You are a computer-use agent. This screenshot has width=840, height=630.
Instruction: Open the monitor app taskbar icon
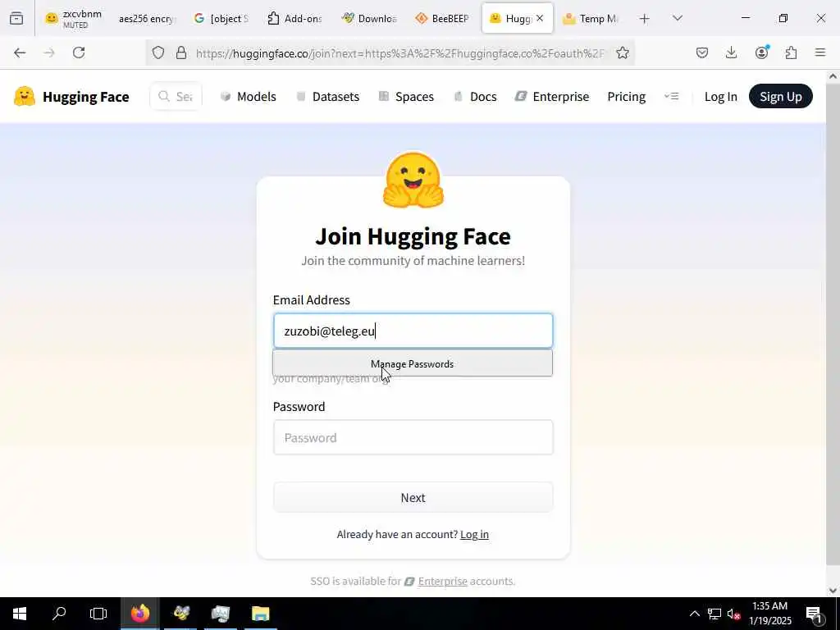pyautogui.click(x=221, y=614)
